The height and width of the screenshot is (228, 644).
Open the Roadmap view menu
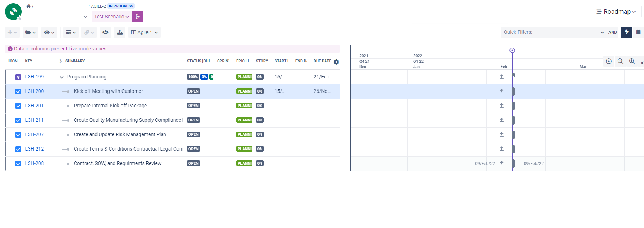[x=616, y=12]
